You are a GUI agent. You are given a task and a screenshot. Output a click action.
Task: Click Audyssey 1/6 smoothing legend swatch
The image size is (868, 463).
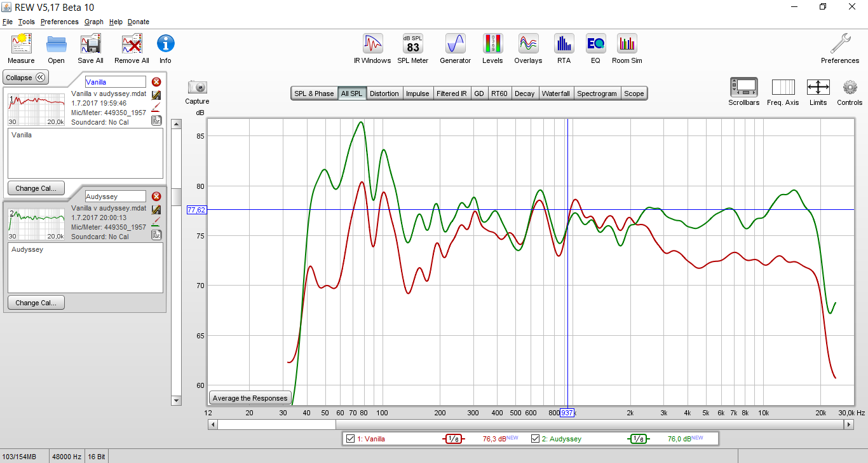pos(639,439)
